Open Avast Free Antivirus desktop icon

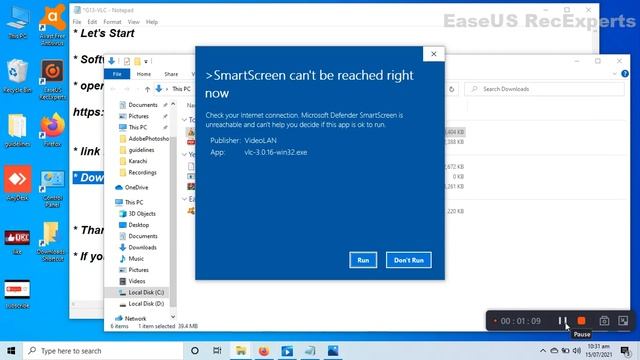pyautogui.click(x=52, y=25)
